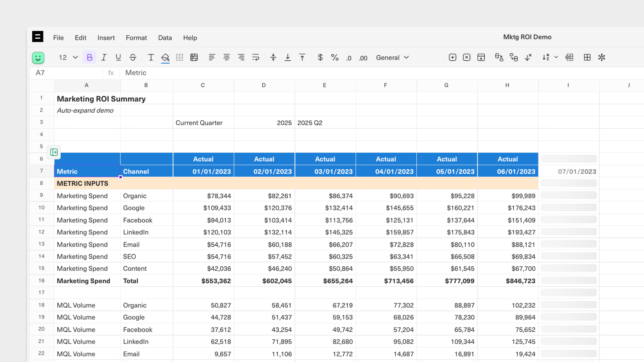Click green smiley face assistant icon
The height and width of the screenshot is (362, 644).
click(38, 58)
